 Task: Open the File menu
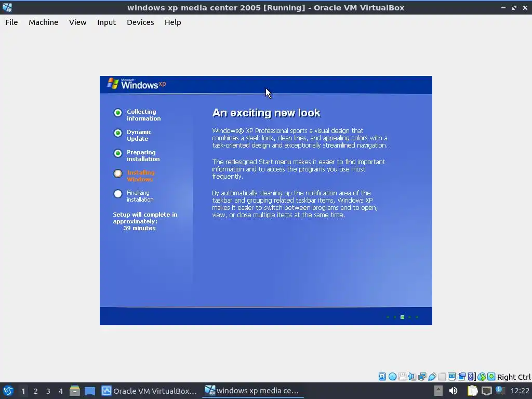pos(11,22)
